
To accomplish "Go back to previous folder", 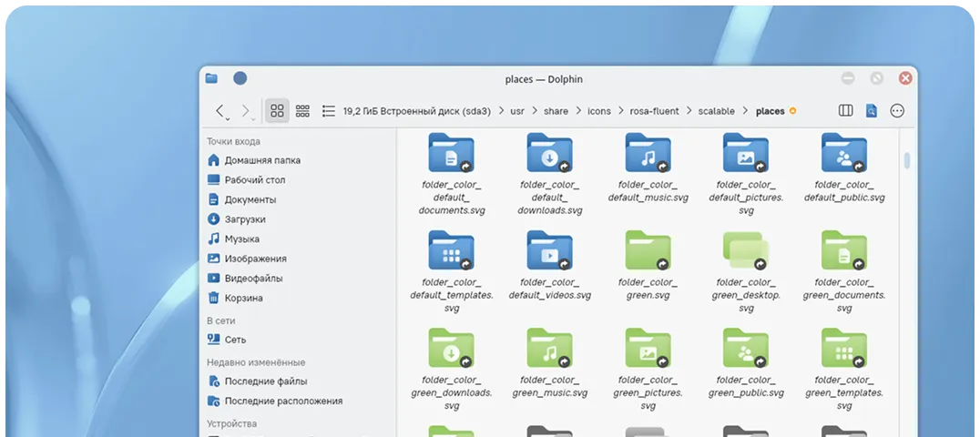I will pyautogui.click(x=220, y=111).
